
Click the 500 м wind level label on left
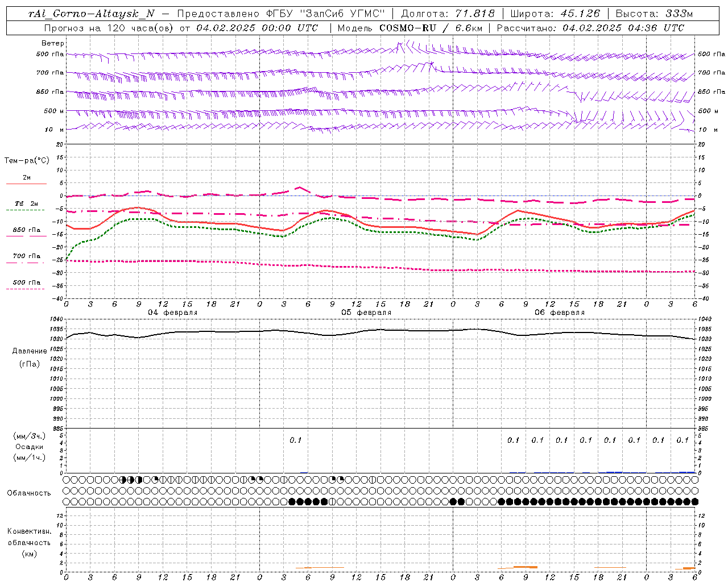coord(54,111)
